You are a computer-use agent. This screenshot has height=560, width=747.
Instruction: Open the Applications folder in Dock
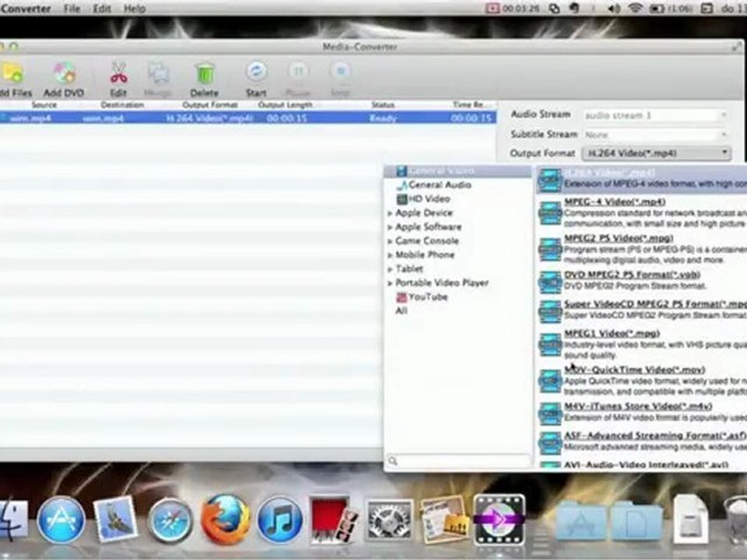tap(580, 521)
